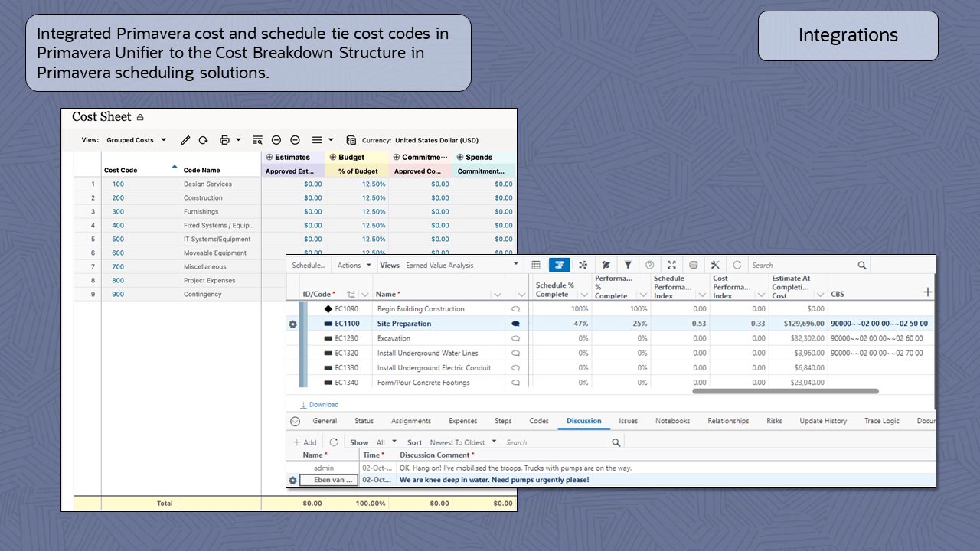The image size is (980, 551).
Task: Click the fullscreen expand icon in schedule toolbar
Action: (671, 265)
